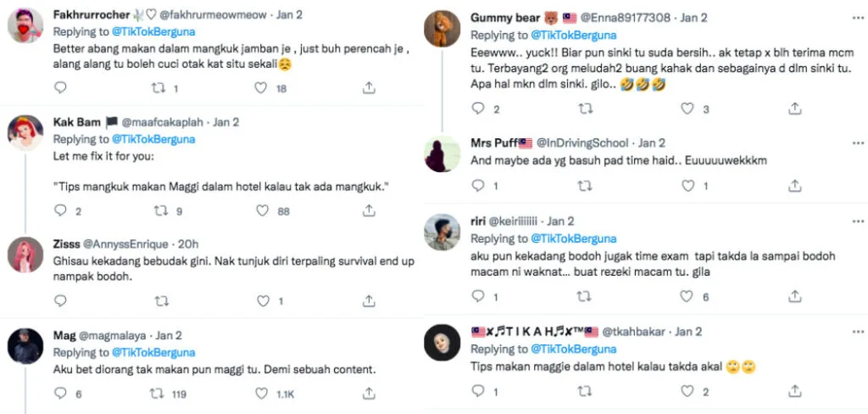Open @InDrivingSchool user handle

click(582, 143)
